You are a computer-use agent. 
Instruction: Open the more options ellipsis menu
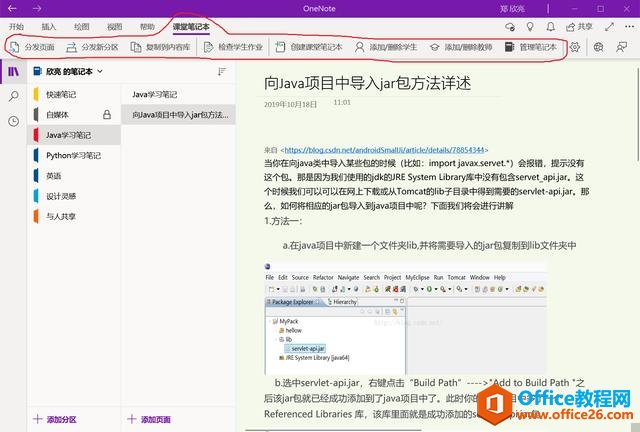[x=629, y=27]
